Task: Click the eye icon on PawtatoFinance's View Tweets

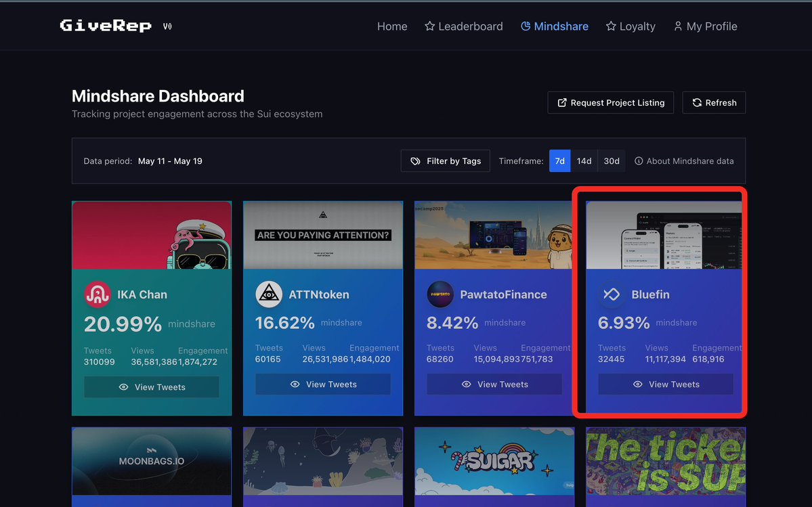Action: tap(466, 384)
